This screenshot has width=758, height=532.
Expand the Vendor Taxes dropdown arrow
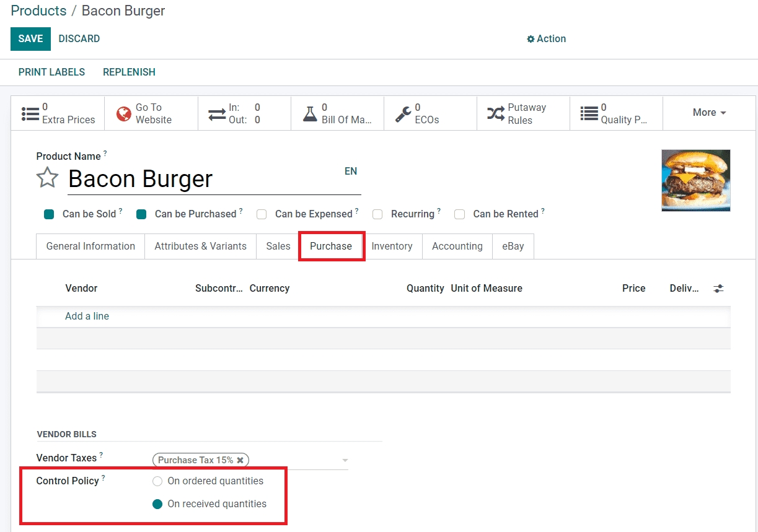(x=345, y=461)
